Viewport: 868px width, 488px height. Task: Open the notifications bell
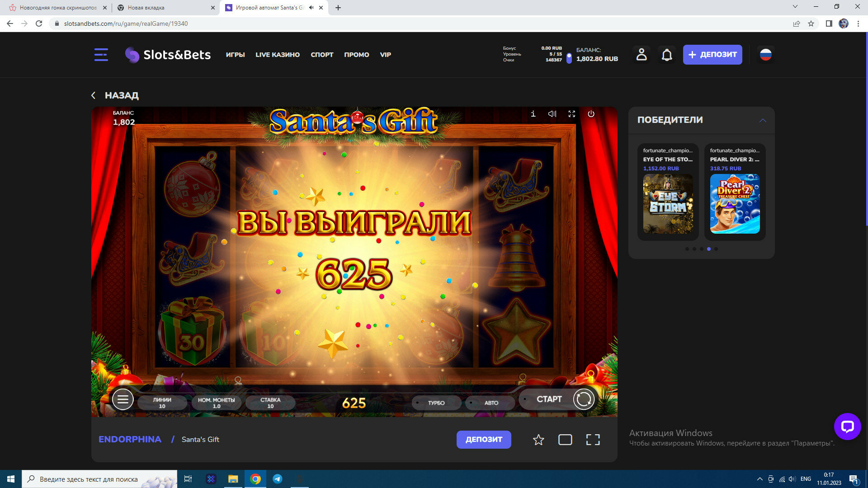(667, 55)
